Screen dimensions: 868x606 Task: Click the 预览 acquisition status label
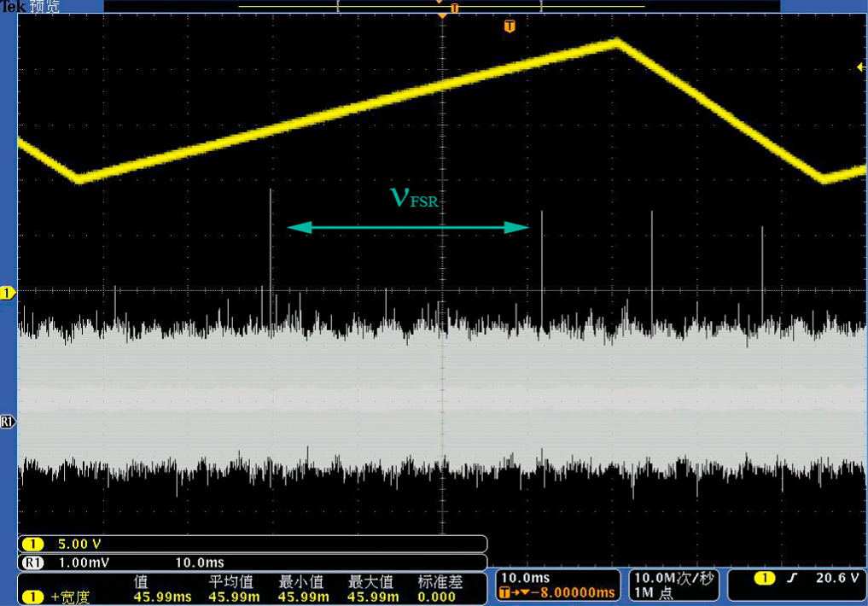(44, 6)
